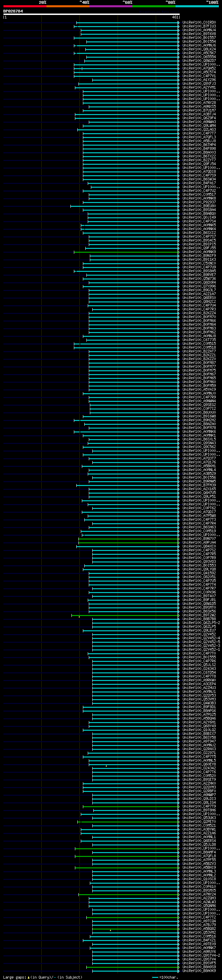Select the UniRef100_C6TD54 entry
Viewport: 222px width, 980px height.
point(199,673)
